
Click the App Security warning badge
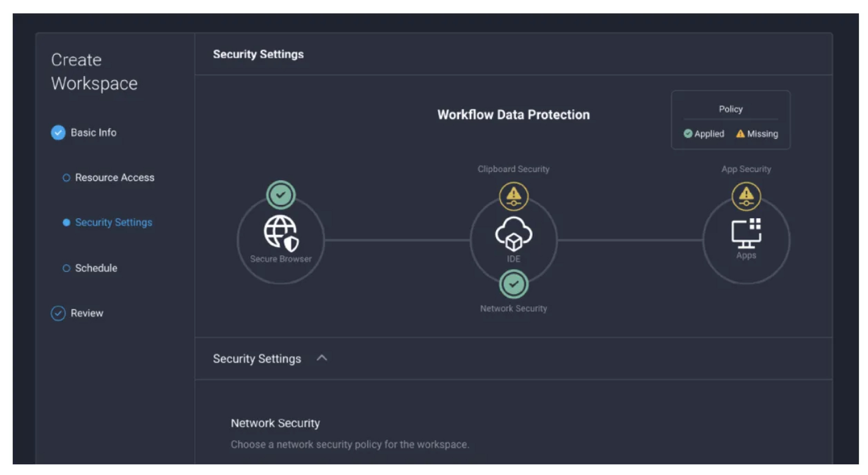coord(746,196)
